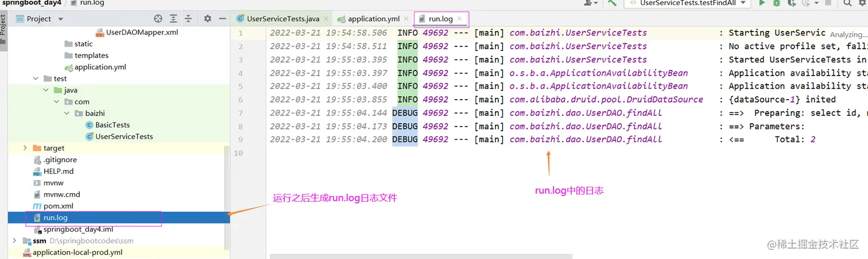This screenshot has height=259, width=868.
Task: Collapse the test folder
Action: click(36, 79)
